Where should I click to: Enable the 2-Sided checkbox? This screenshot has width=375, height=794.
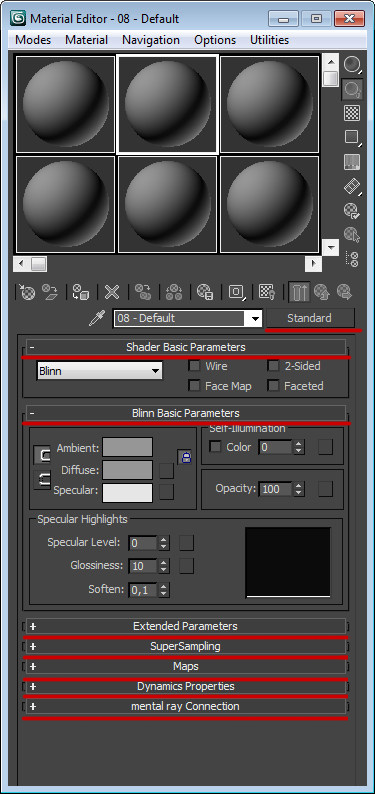tap(273, 366)
